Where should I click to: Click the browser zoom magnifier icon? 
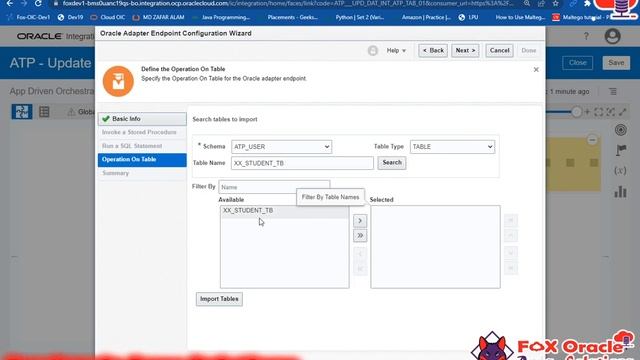(527, 3)
